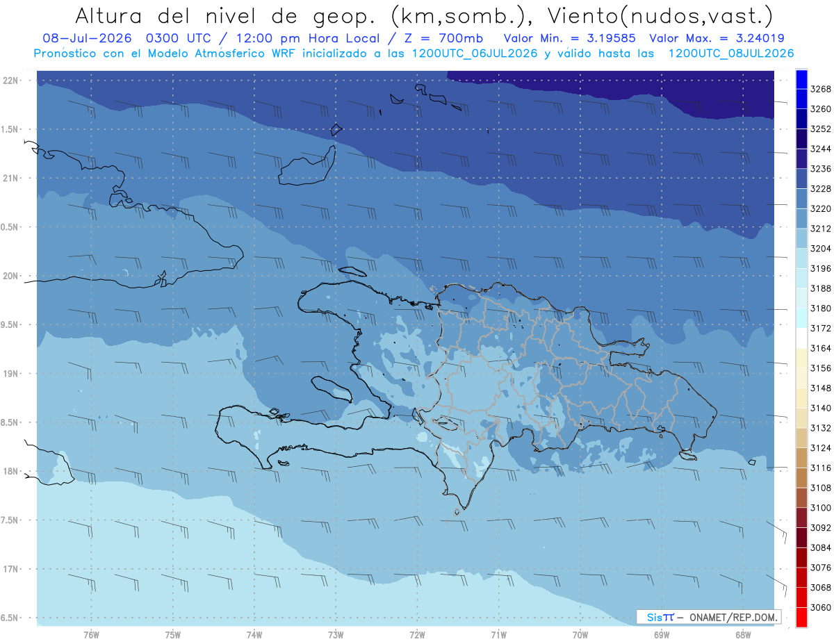This screenshot has height=644, width=834.
Task: Click the 74W longitude label
Action: pyautogui.click(x=254, y=635)
